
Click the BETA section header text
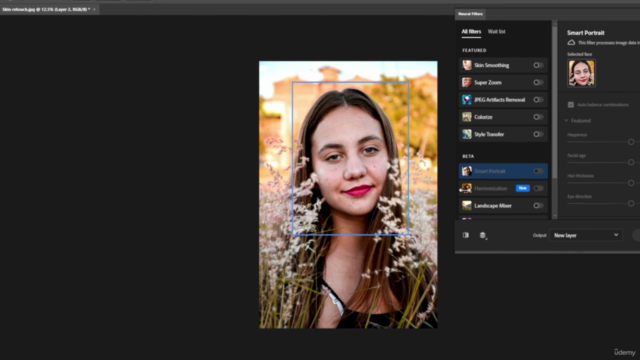468,156
